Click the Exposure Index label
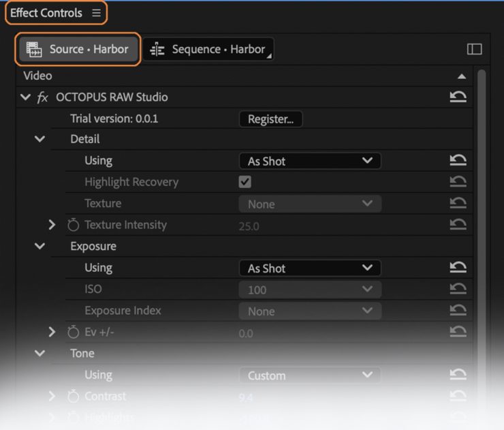Viewport: 504px width, 430px height. (x=123, y=311)
